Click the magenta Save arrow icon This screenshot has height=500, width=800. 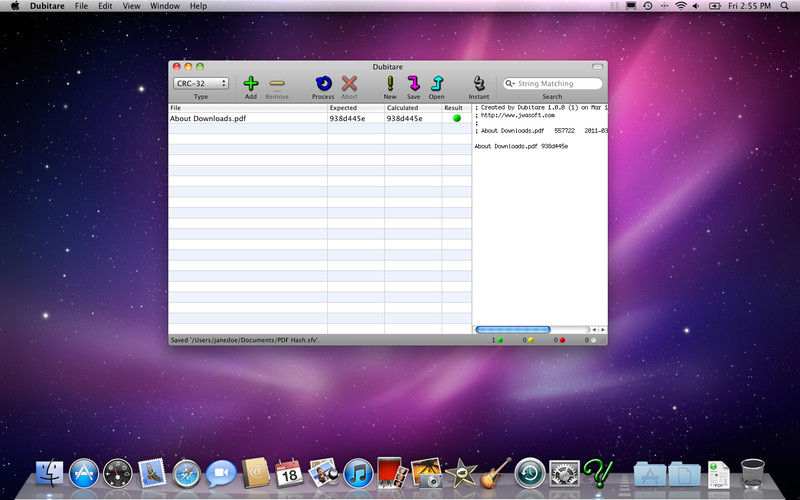(x=413, y=83)
